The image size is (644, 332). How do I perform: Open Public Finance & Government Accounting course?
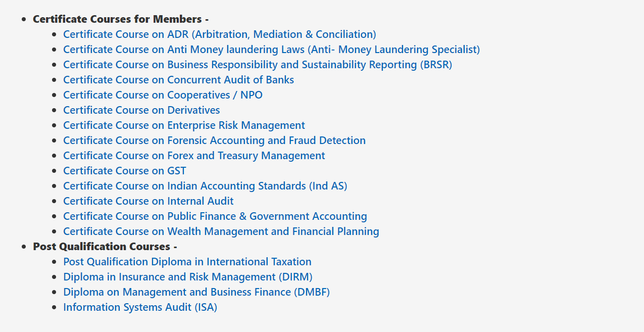[215, 216]
